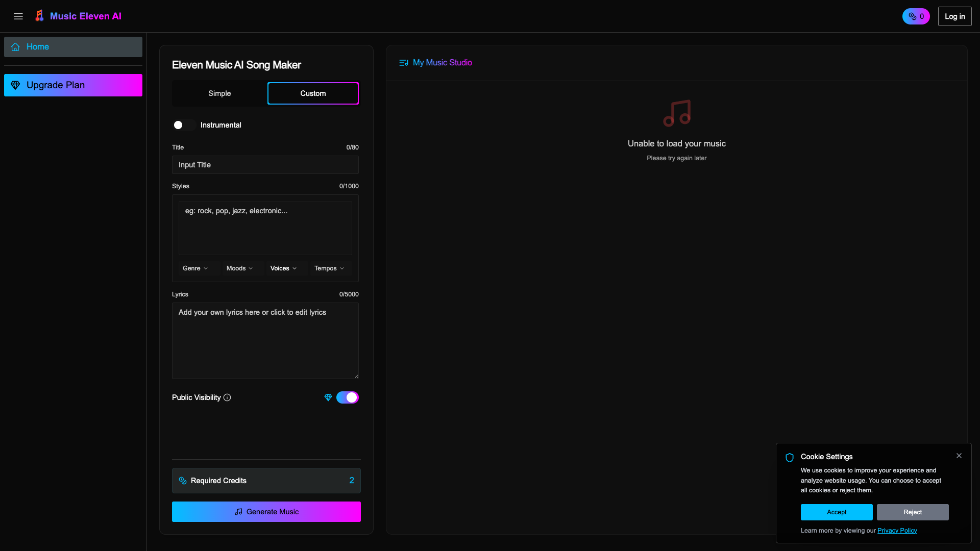Click the Log in button
The height and width of the screenshot is (551, 980).
(x=954, y=16)
